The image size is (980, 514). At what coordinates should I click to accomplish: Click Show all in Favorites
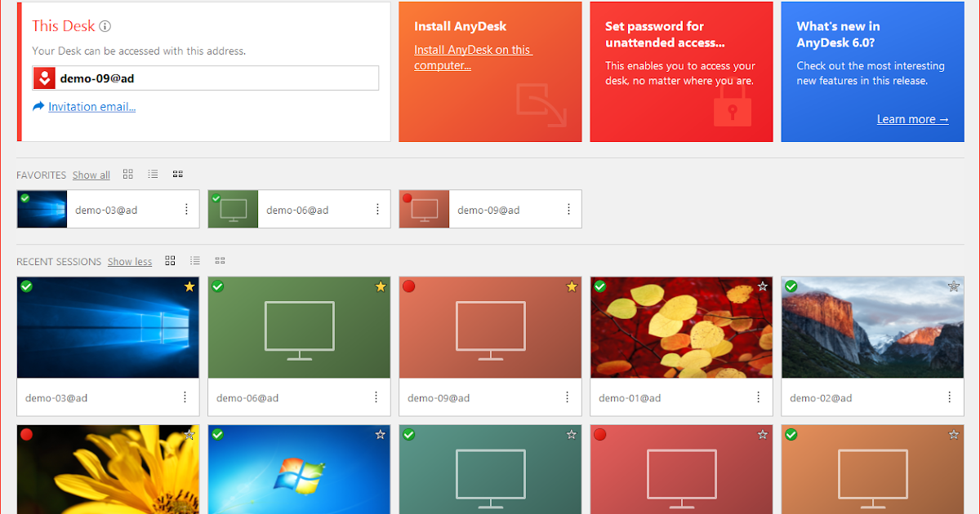[91, 175]
